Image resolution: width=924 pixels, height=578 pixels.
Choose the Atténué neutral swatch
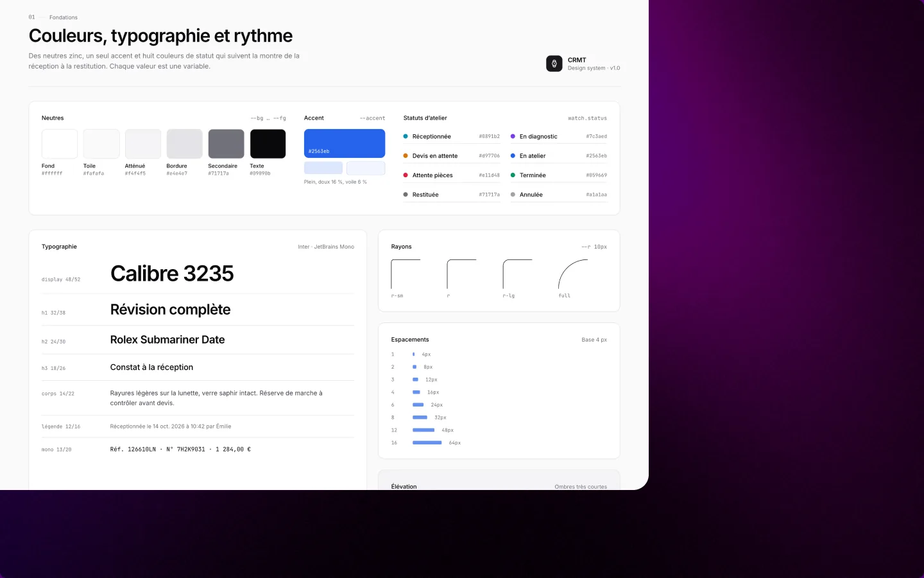[x=143, y=144]
